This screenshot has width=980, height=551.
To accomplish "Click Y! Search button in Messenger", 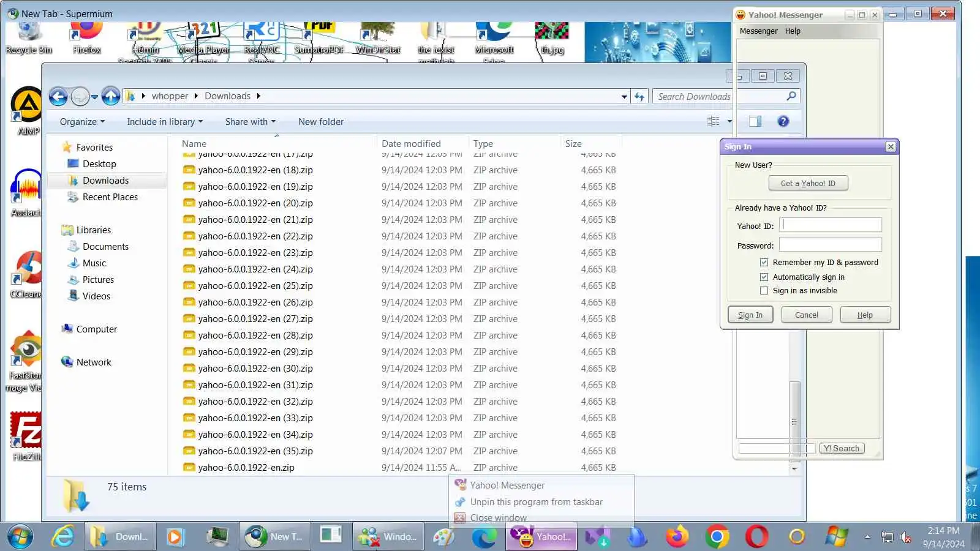I will coord(842,448).
